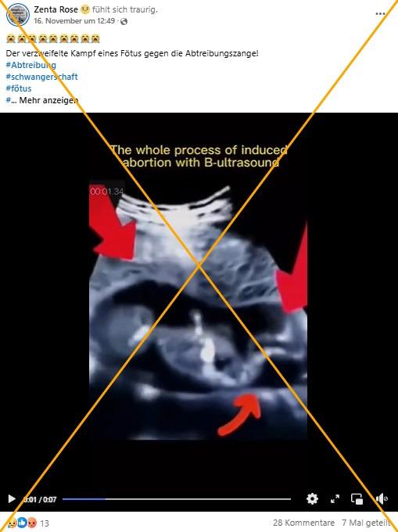The image size is (398, 532).
Task: Open the #schwangerschaft hashtag
Action: pyautogui.click(x=41, y=77)
